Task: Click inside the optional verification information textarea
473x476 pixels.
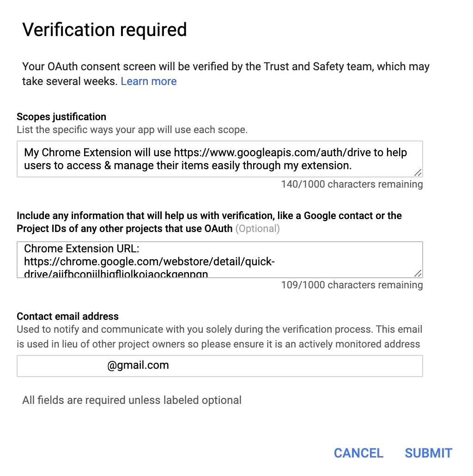Action: click(219, 259)
